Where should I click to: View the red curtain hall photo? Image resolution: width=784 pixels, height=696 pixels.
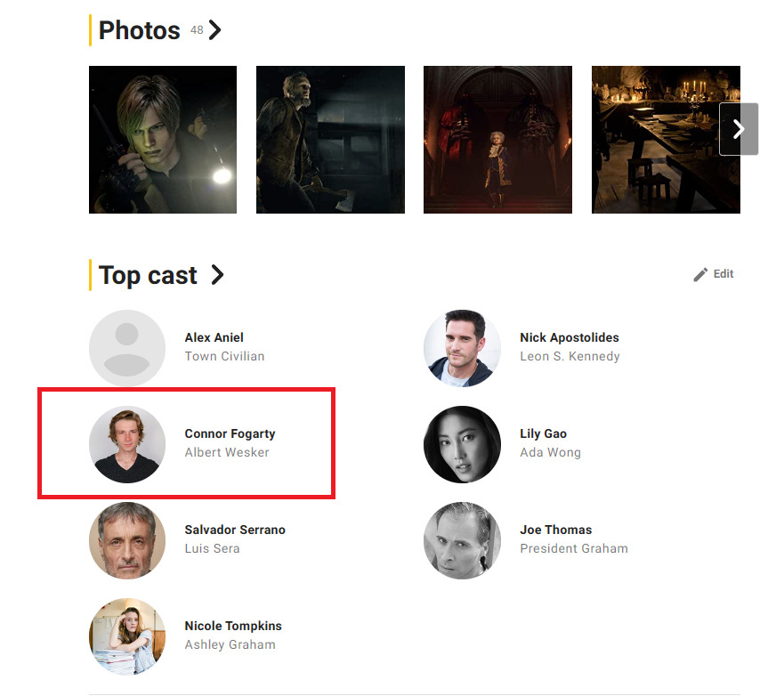(497, 140)
